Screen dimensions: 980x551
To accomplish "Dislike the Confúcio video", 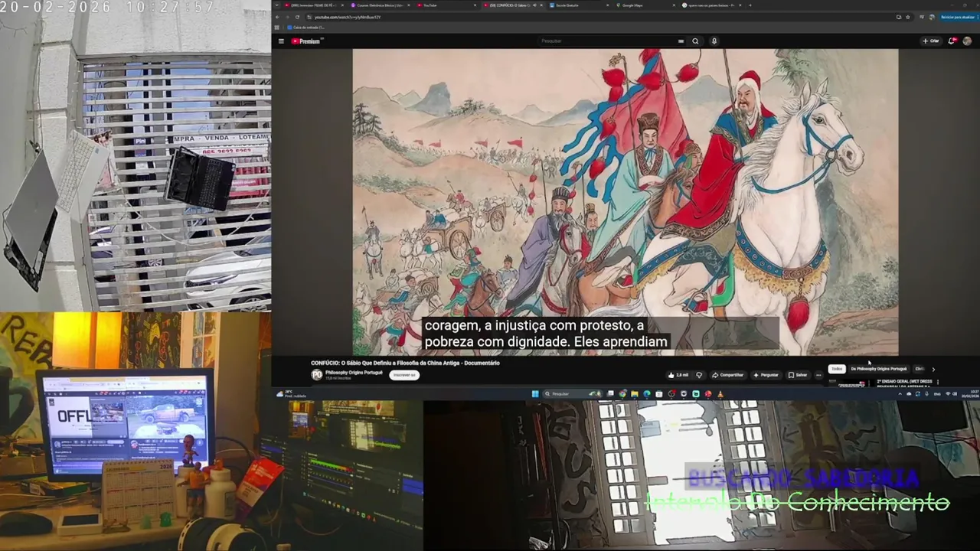I will (698, 375).
